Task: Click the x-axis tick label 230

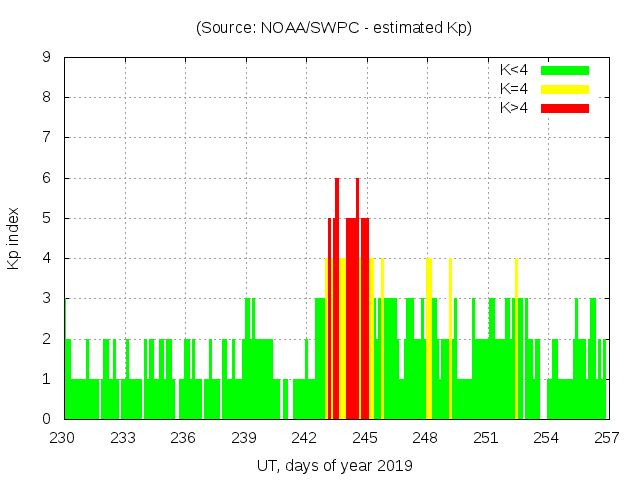Action: [x=64, y=437]
